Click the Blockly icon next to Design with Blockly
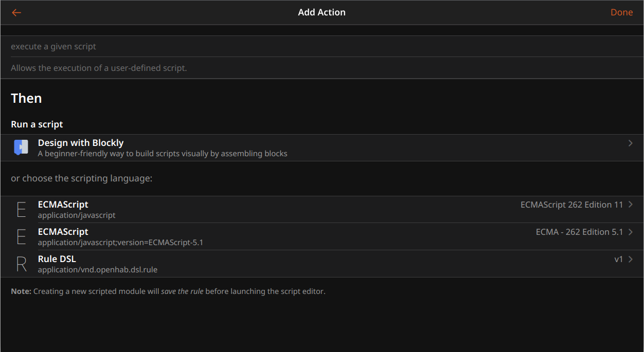The image size is (644, 352). (x=21, y=147)
